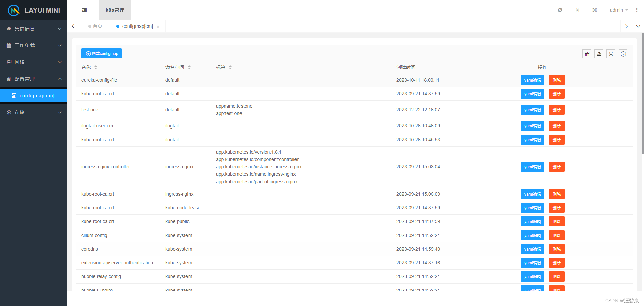This screenshot has height=306, width=644.
Task: Toggle the sidebar collapse icon
Action: tap(84, 10)
